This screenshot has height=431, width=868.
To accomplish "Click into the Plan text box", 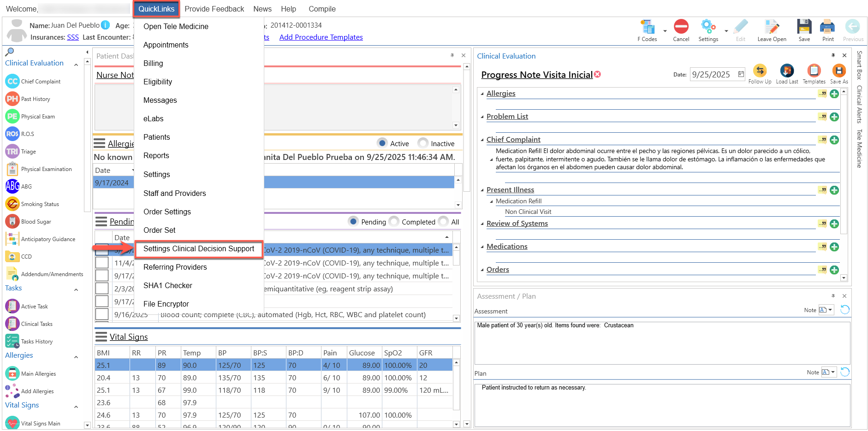I will click(662, 405).
